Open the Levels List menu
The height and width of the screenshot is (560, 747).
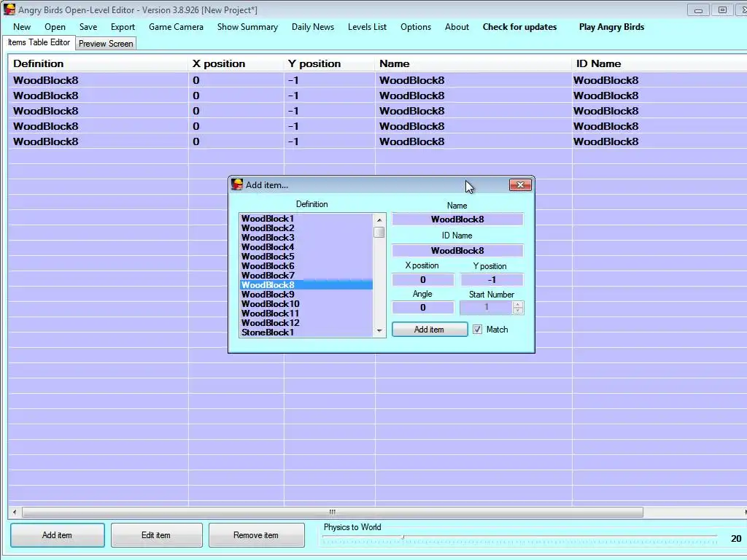(x=367, y=27)
